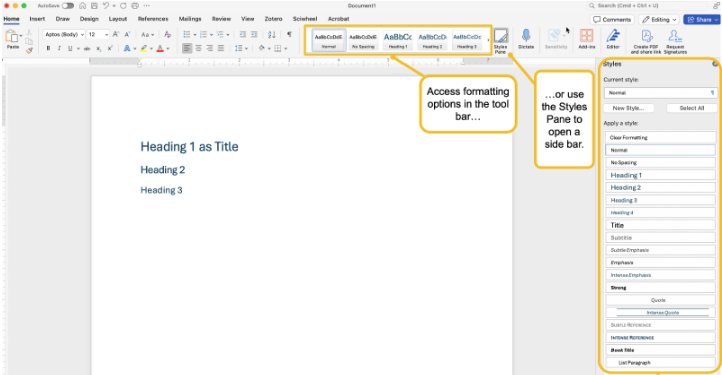
Task: Open the Draw ribbon tab
Action: [63, 19]
